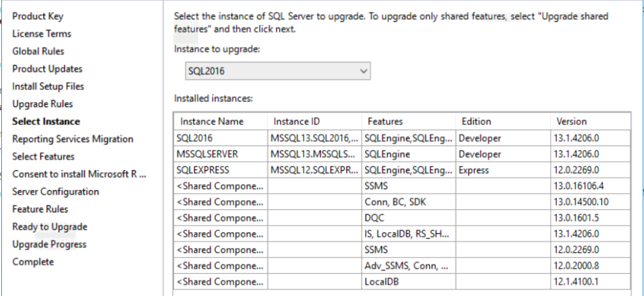Open the License Terms step
The image size is (644, 296).
(42, 34)
